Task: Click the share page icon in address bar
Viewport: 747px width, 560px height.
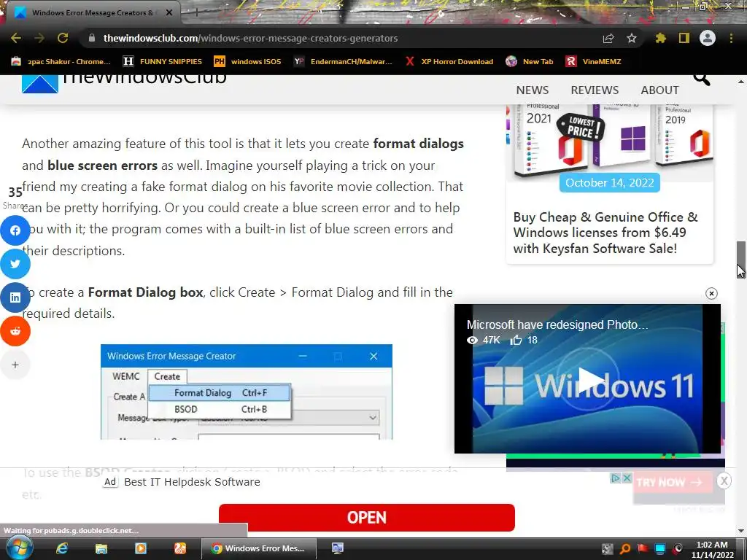Action: click(x=608, y=38)
